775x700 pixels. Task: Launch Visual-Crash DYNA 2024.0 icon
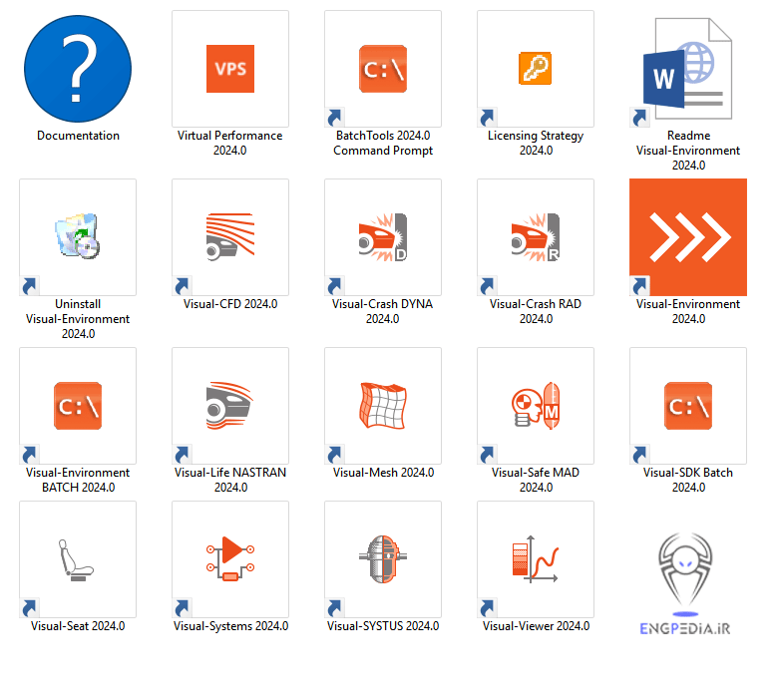point(383,236)
